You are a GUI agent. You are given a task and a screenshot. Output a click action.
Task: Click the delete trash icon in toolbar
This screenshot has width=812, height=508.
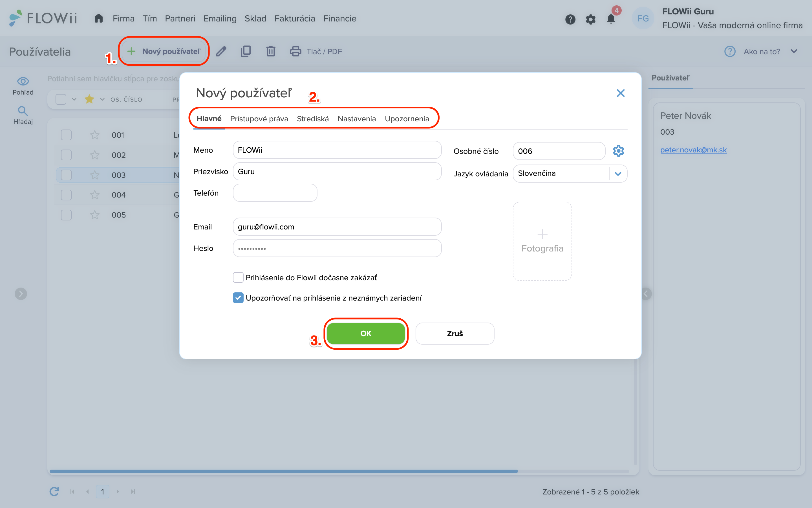pyautogui.click(x=270, y=51)
